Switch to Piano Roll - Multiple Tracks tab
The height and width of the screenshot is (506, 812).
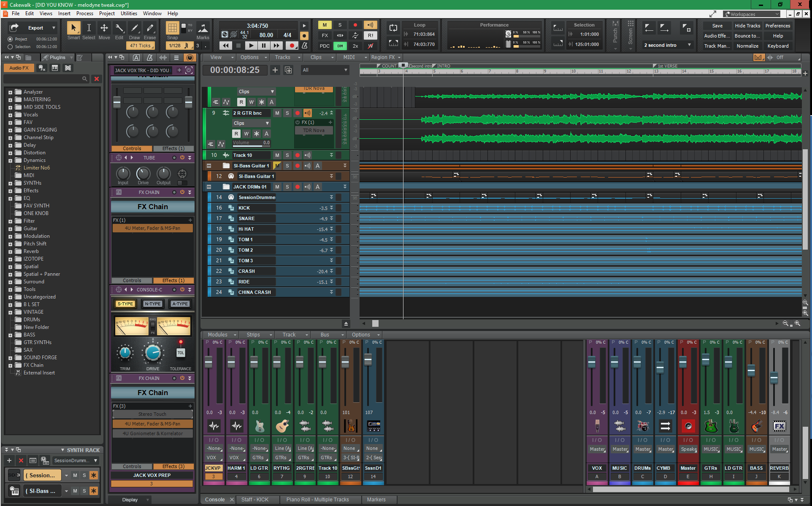[x=317, y=500]
